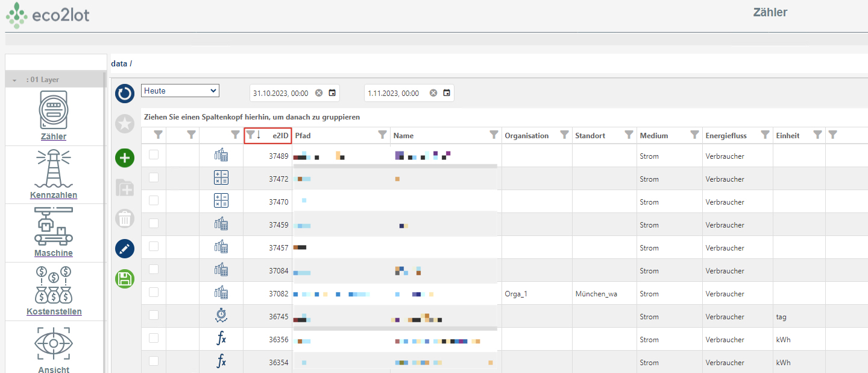Select the checkbox for row 37082
Viewport: 868px width, 373px height.
[154, 292]
